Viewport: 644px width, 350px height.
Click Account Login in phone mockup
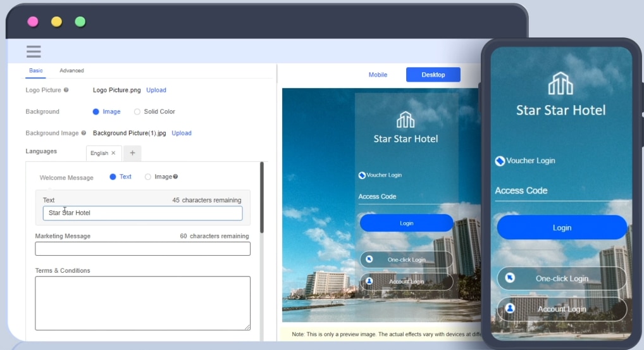pos(562,309)
